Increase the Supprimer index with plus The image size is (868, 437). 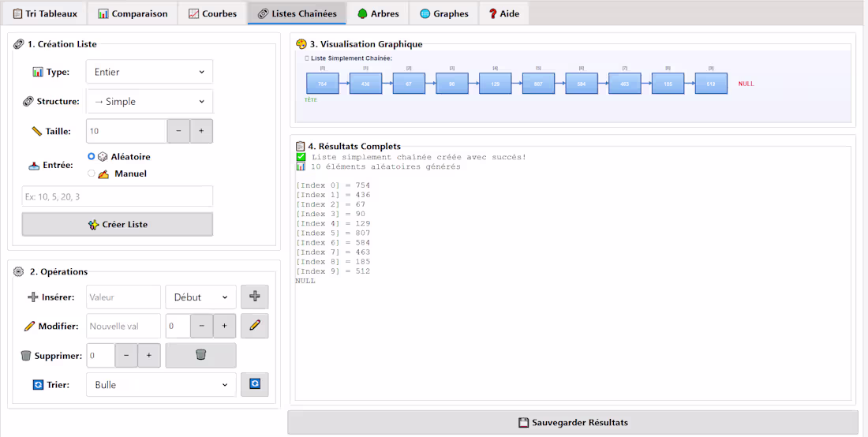pos(149,356)
